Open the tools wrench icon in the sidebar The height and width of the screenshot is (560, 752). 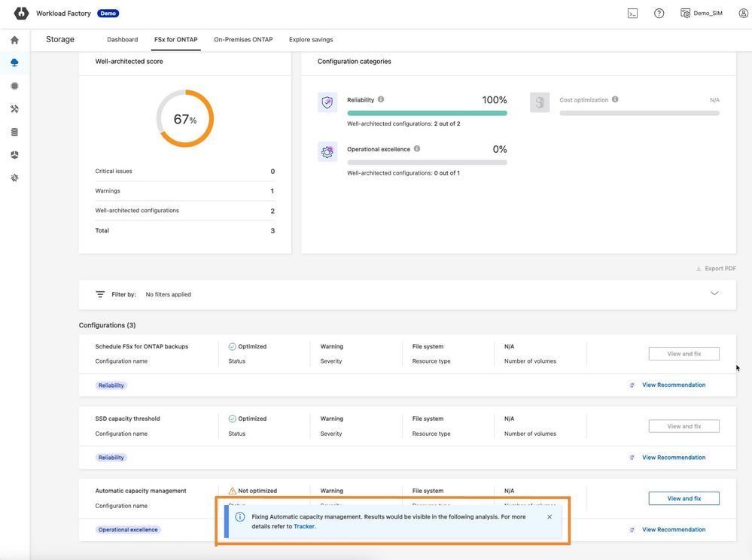coord(14,109)
